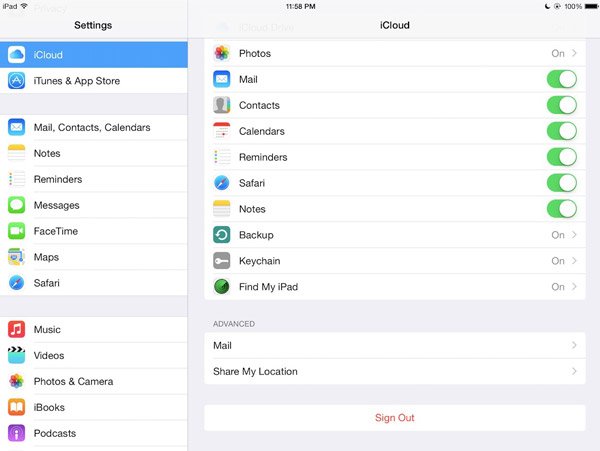Tap the Mail, Contacts, Calendars envelope icon
The width and height of the screenshot is (600, 451).
point(16,127)
